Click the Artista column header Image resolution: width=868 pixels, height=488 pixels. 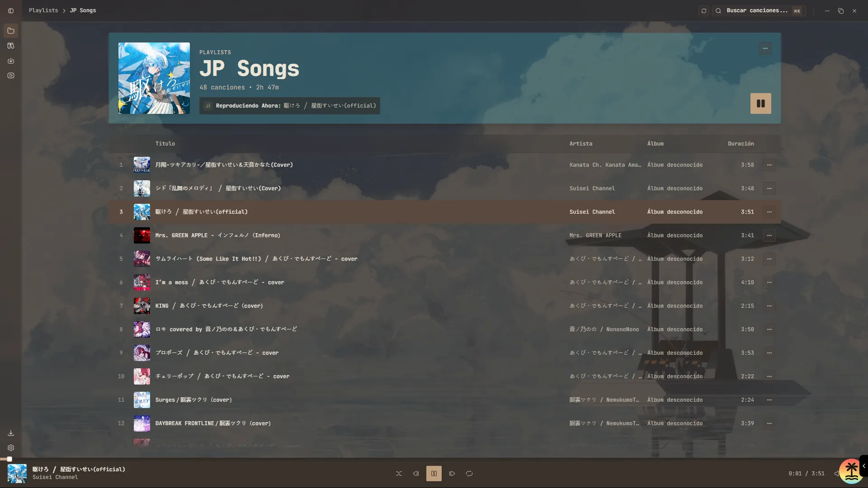tap(581, 144)
